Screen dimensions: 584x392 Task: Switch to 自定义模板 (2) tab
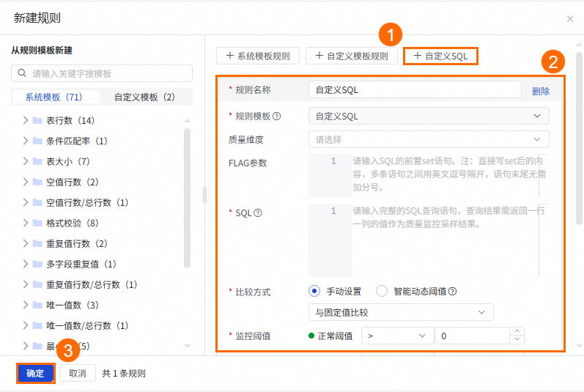[144, 97]
